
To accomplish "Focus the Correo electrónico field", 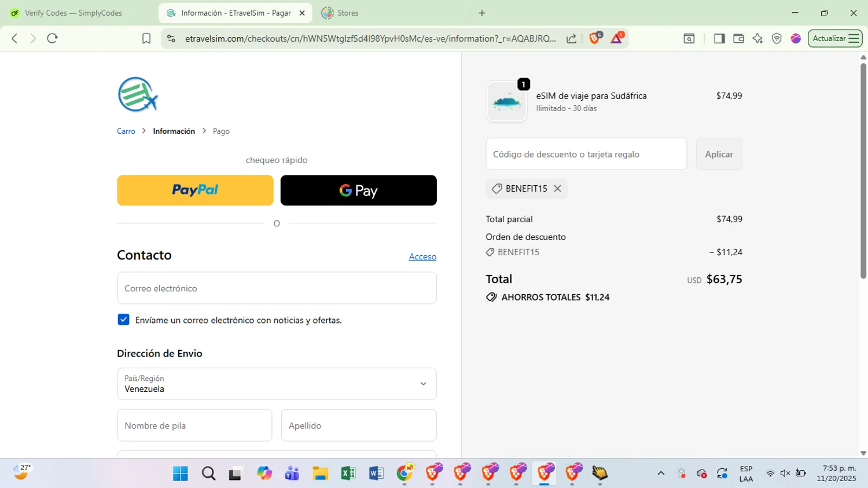I will tap(277, 288).
